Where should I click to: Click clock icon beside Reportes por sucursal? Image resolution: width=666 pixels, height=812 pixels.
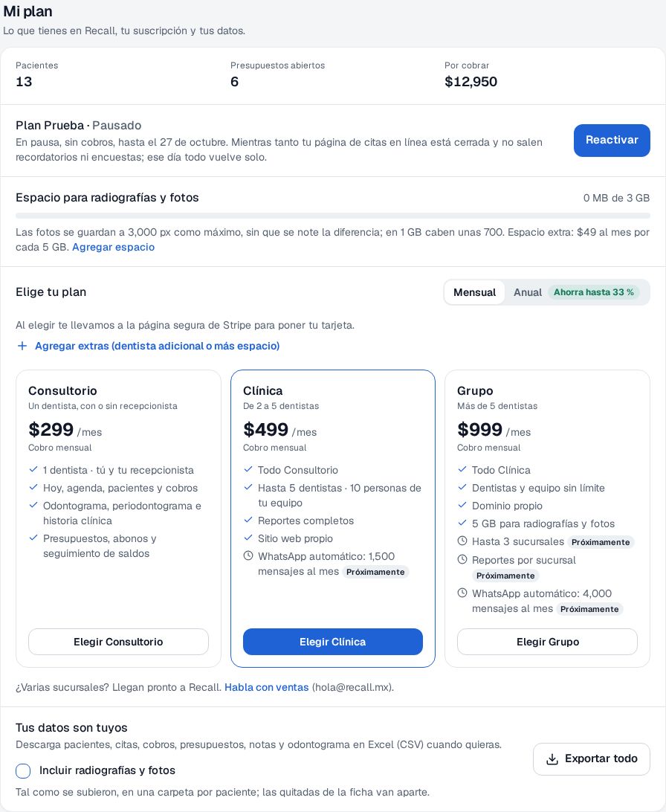[x=462, y=560]
